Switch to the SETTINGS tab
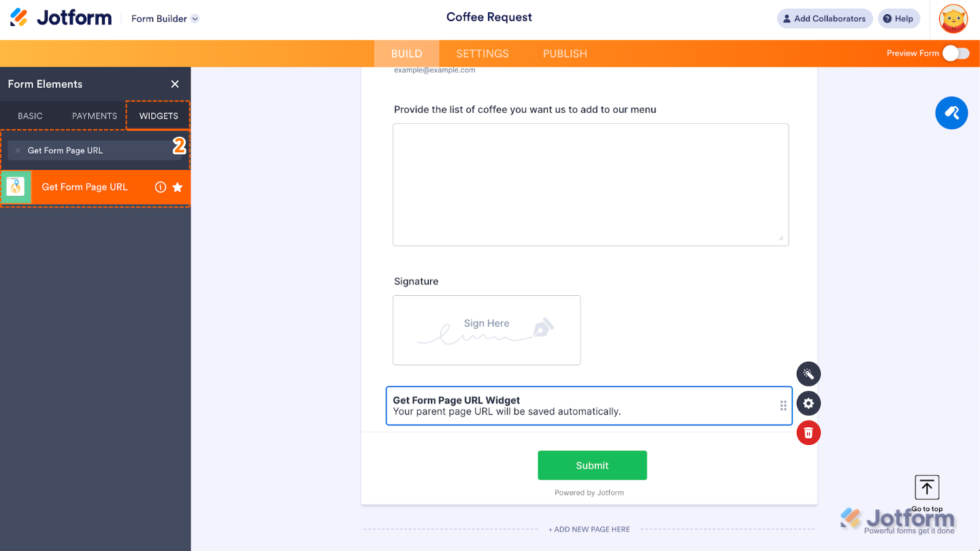The image size is (980, 551). [482, 53]
